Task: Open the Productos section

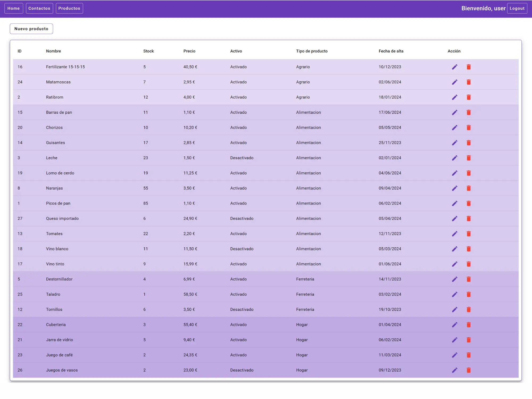Action: pos(69,8)
